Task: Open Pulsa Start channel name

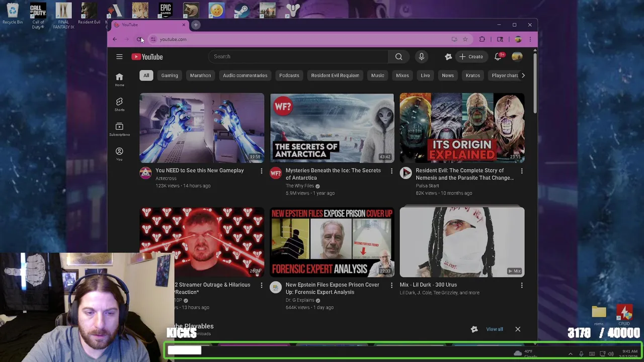Action: 427,186
